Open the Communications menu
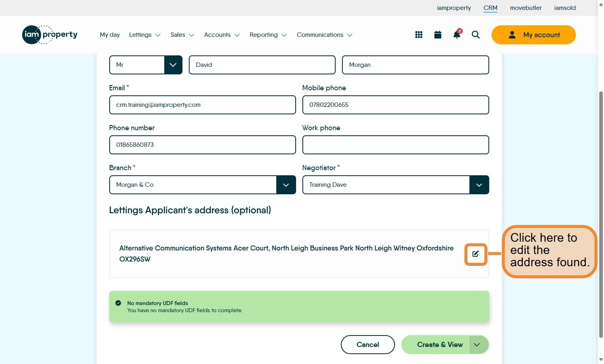This screenshot has height=364, width=604. point(324,35)
